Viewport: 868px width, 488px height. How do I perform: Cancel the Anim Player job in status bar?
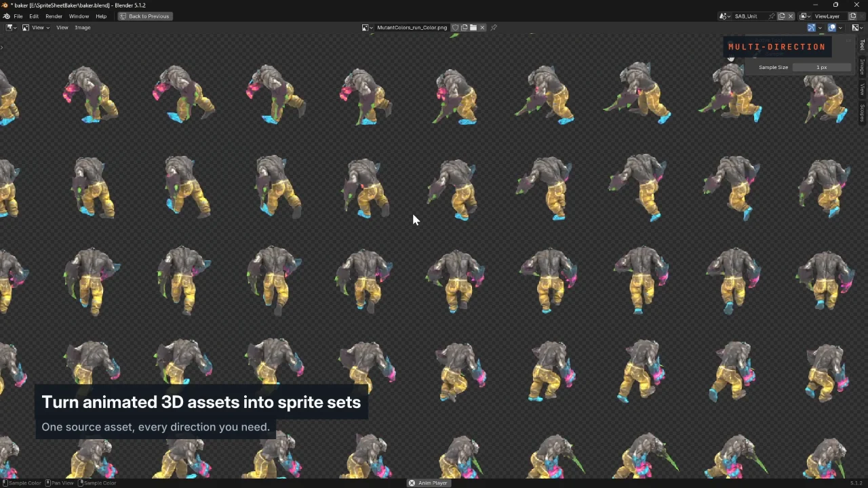412,483
